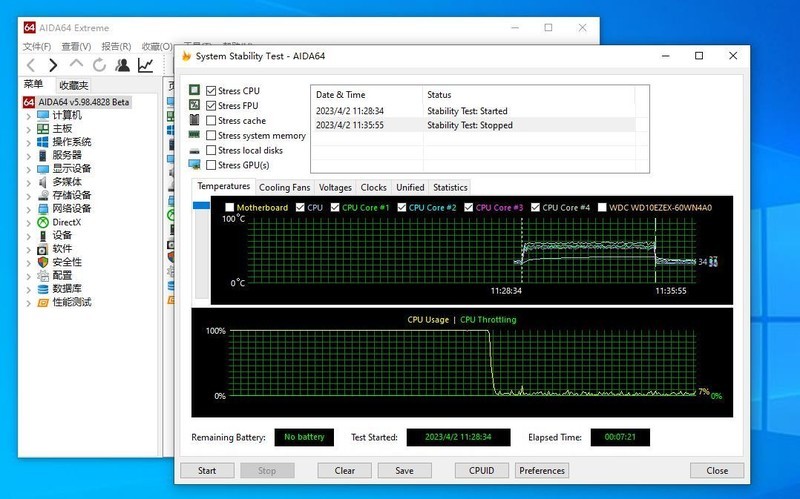Click the graph chart icon in AIDA64 toolbar
Viewport: 800px width, 499px height.
[145, 65]
